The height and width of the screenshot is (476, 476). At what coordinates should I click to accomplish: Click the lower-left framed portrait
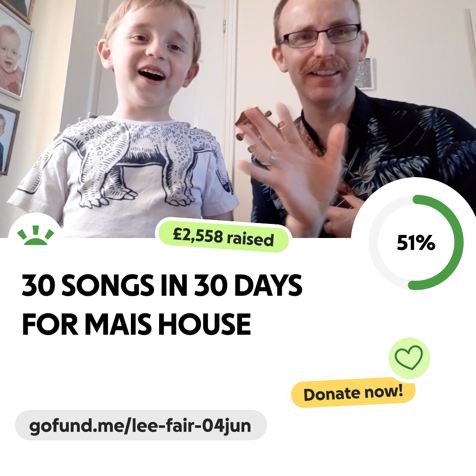pyautogui.click(x=8, y=139)
